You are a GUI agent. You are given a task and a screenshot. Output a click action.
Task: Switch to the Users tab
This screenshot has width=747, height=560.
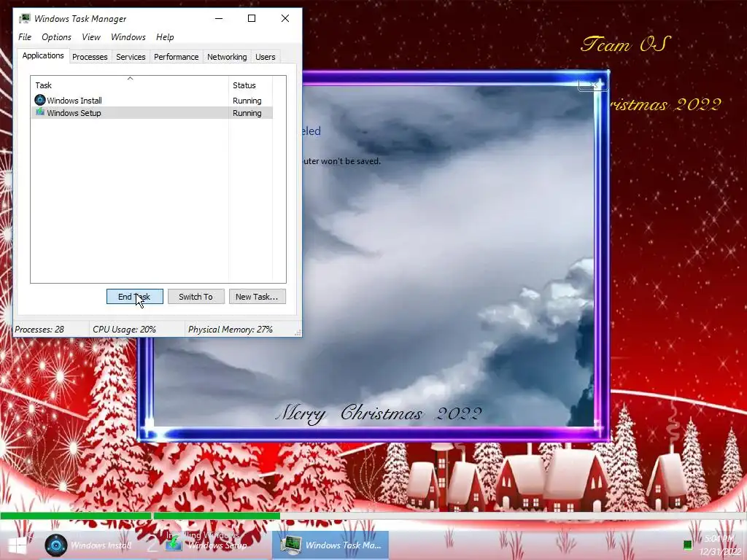pos(266,57)
